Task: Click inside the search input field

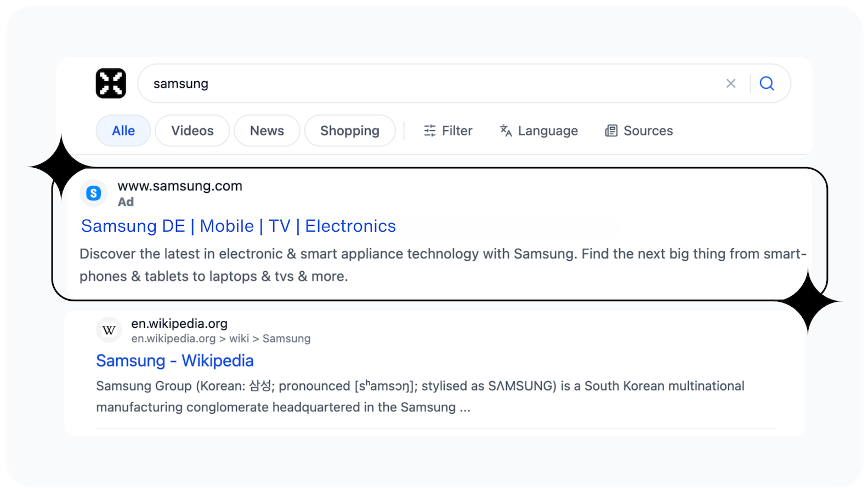Action: tap(384, 83)
